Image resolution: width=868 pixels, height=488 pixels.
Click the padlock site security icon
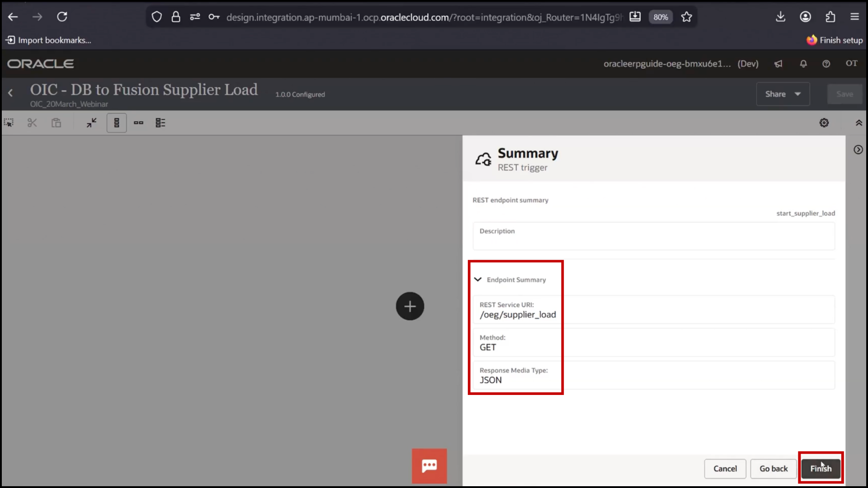tap(176, 17)
